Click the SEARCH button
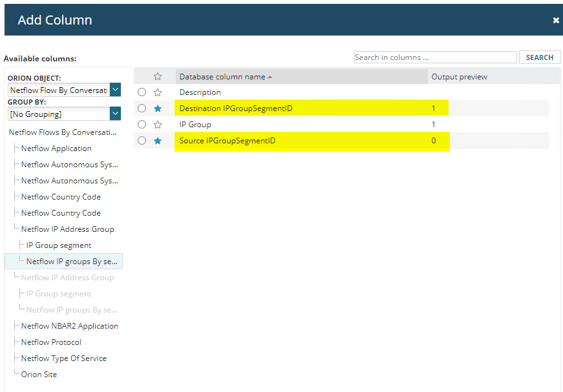Viewport: 563px width, 392px height. point(540,57)
